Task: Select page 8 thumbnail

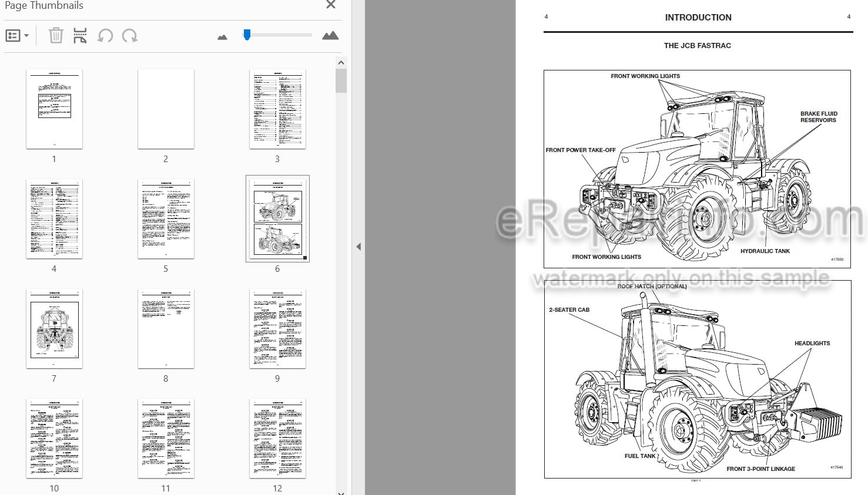Action: (x=166, y=329)
